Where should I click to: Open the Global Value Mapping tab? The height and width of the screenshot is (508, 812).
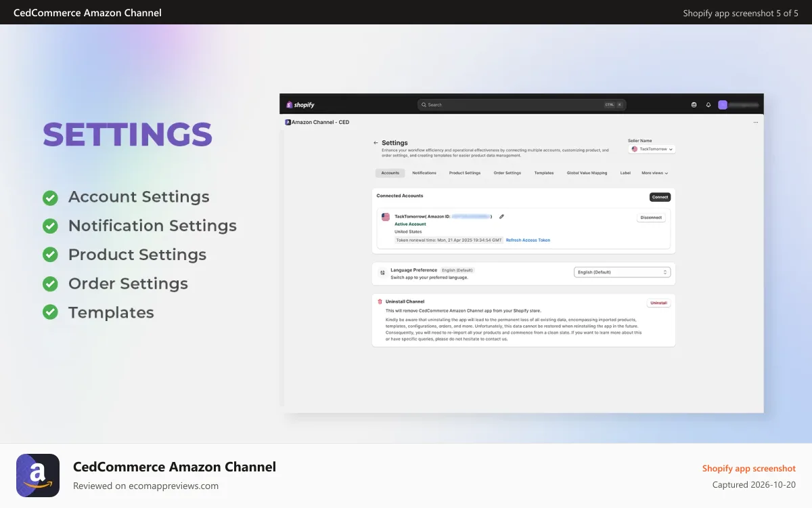pos(587,173)
